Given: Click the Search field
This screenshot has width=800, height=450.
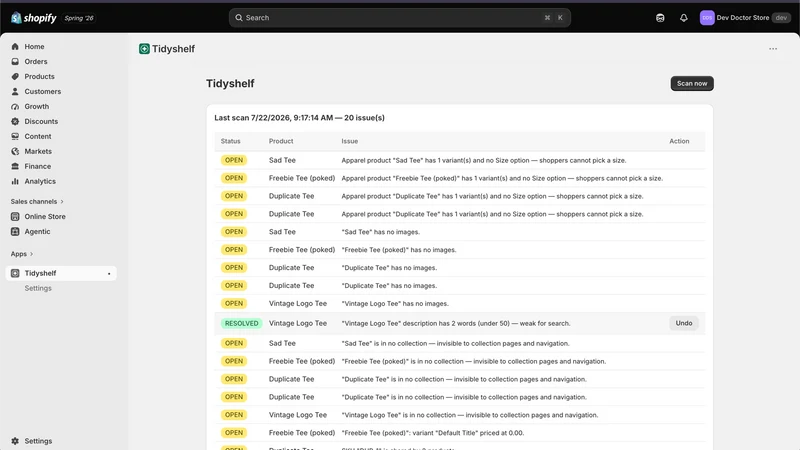Looking at the screenshot, I should coord(399,18).
